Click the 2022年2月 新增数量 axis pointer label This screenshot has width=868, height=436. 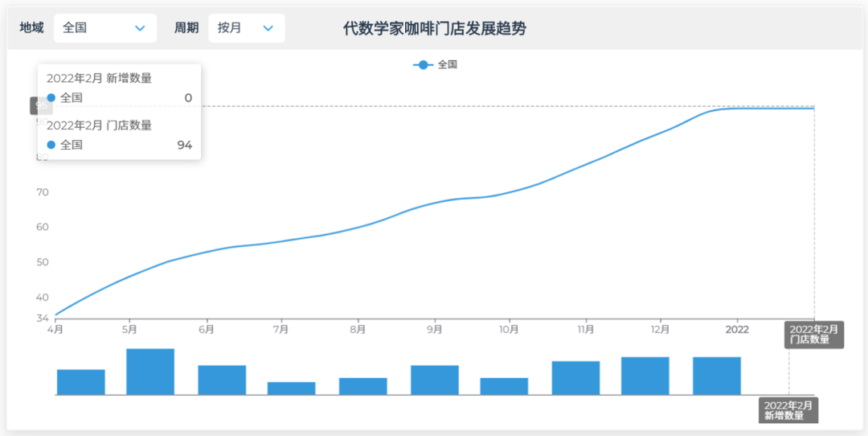point(788,410)
